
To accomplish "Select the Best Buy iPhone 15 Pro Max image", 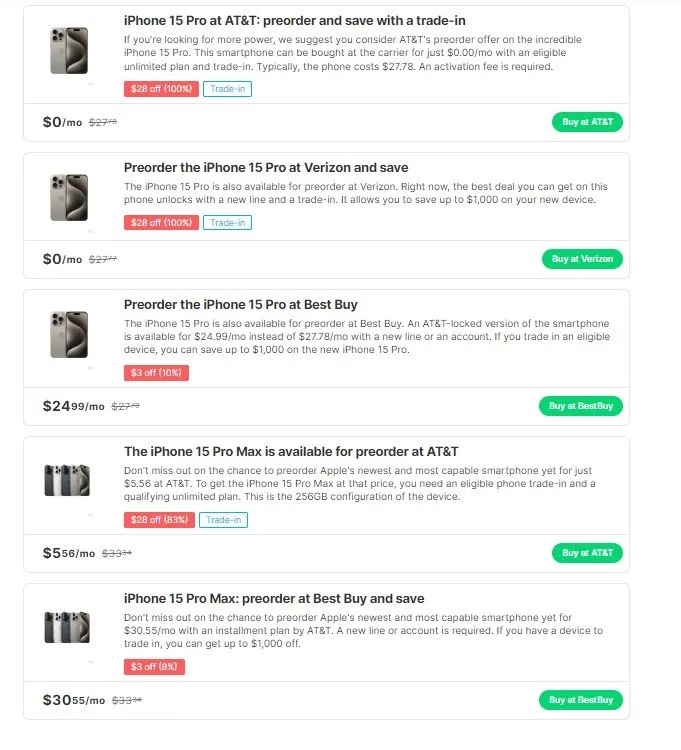I will point(67,627).
